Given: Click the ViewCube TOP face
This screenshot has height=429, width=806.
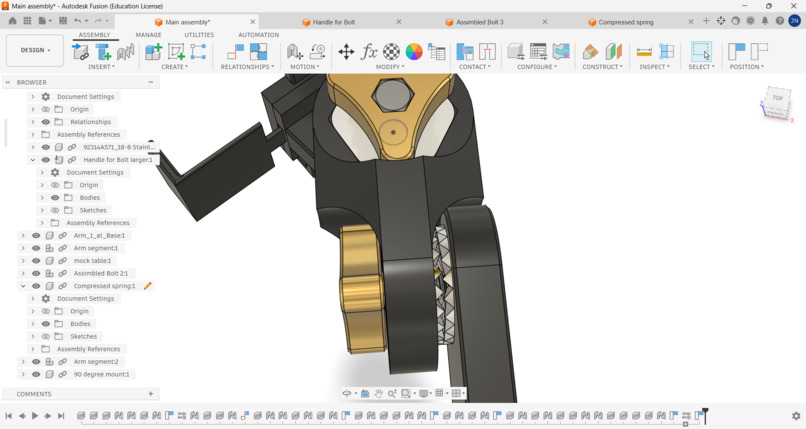Looking at the screenshot, I should 778,98.
